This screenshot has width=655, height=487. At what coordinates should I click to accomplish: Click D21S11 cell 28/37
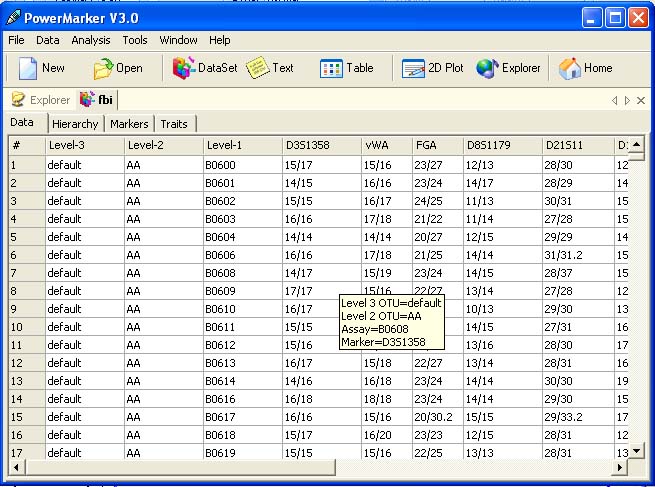pyautogui.click(x=579, y=273)
